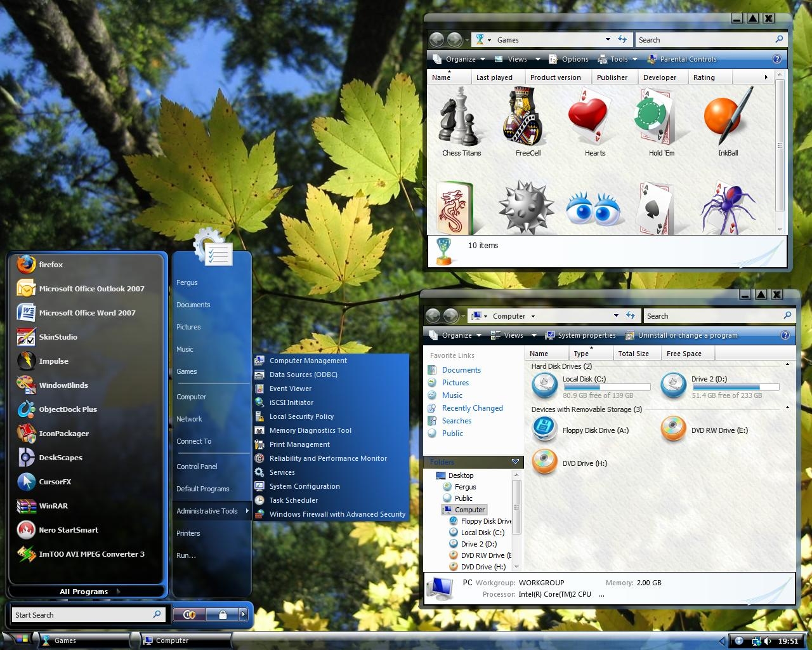
Task: Select the DVD RW Drive (E:) icon
Action: [673, 430]
